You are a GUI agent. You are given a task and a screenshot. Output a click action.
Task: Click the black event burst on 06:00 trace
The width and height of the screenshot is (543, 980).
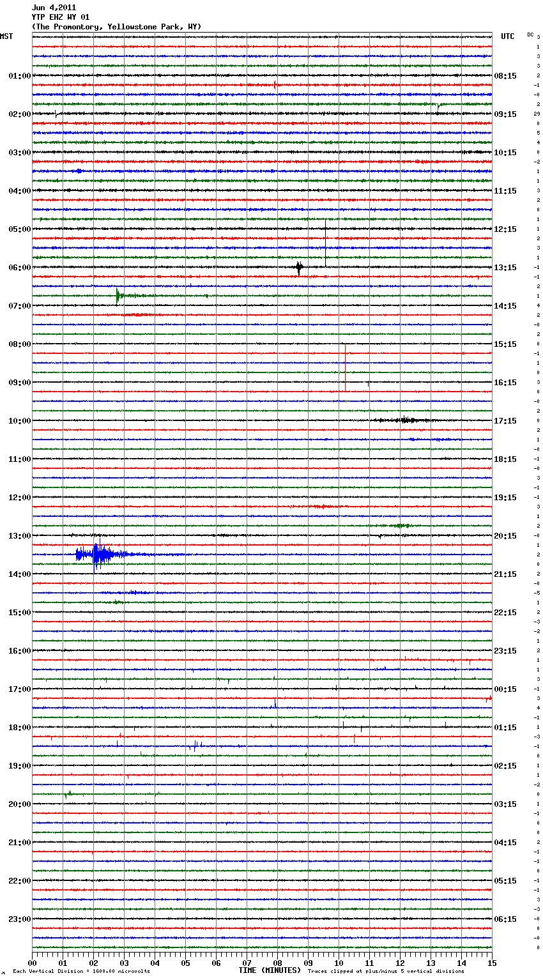[x=299, y=268]
